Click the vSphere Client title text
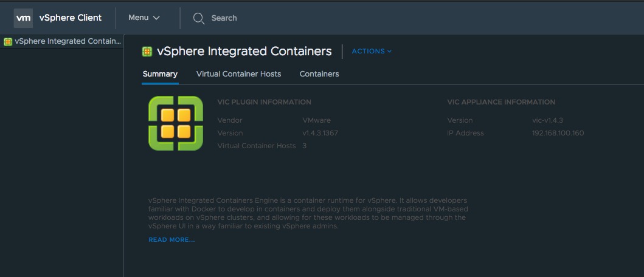644x277 pixels. point(70,18)
